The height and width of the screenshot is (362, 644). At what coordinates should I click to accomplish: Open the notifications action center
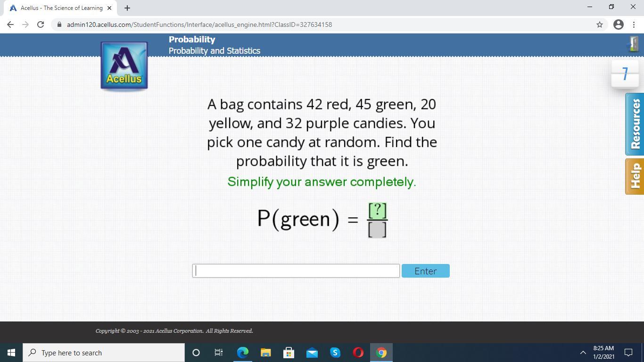pyautogui.click(x=628, y=353)
